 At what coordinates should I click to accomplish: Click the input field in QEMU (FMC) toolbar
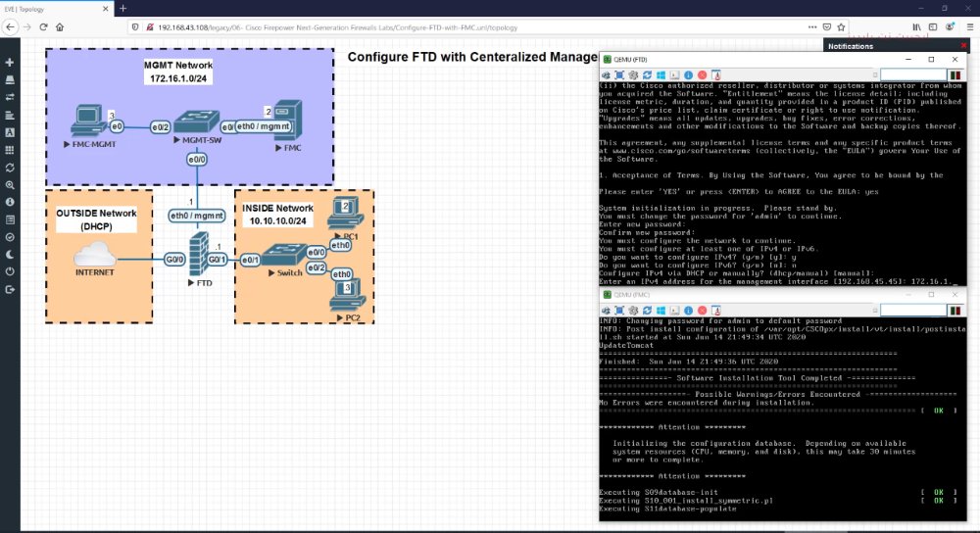click(912, 310)
